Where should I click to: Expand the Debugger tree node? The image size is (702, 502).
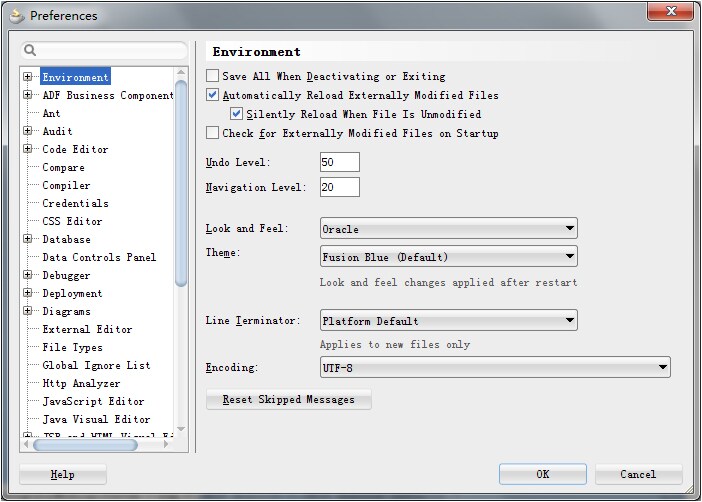point(28,276)
